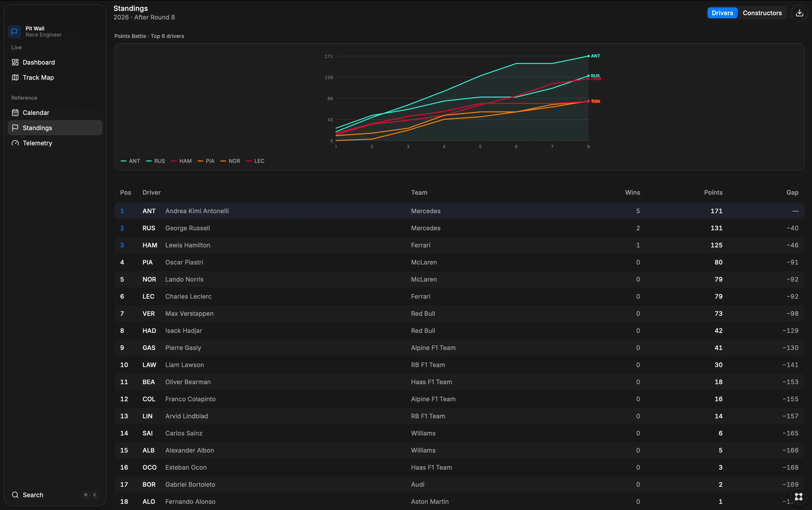Click Pierre Gasly's Alpine F1 Team cell

(x=433, y=348)
